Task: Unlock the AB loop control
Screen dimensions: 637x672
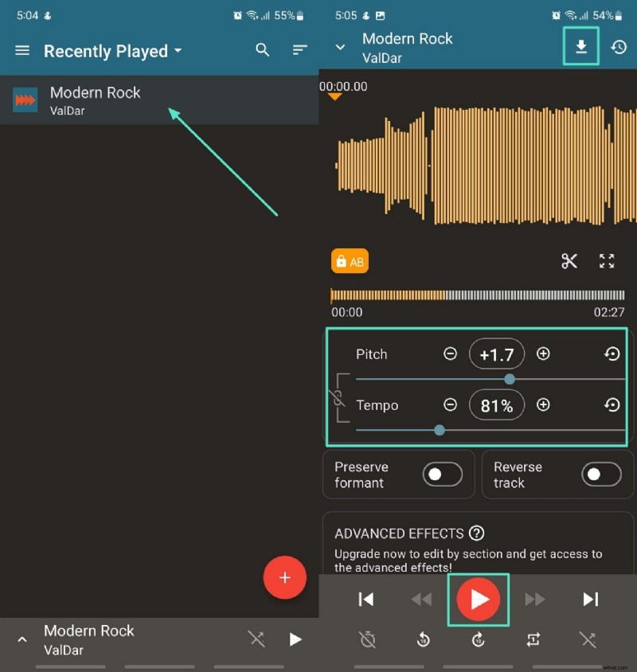Action: (350, 260)
